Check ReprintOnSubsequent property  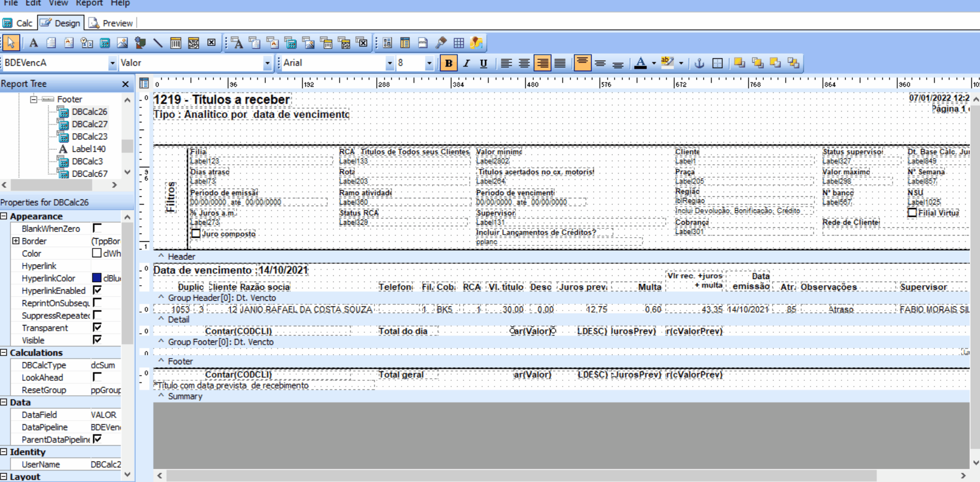pyautogui.click(x=97, y=302)
